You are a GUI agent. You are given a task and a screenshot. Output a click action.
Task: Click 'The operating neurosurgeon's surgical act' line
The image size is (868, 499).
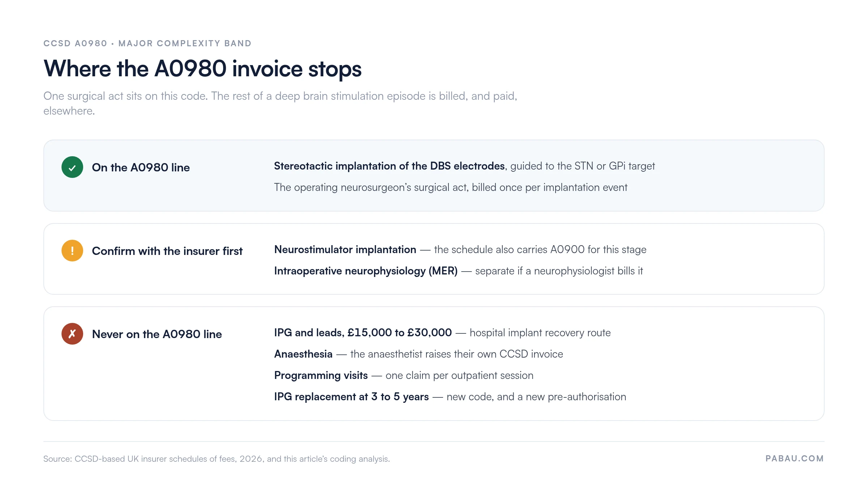pos(451,187)
